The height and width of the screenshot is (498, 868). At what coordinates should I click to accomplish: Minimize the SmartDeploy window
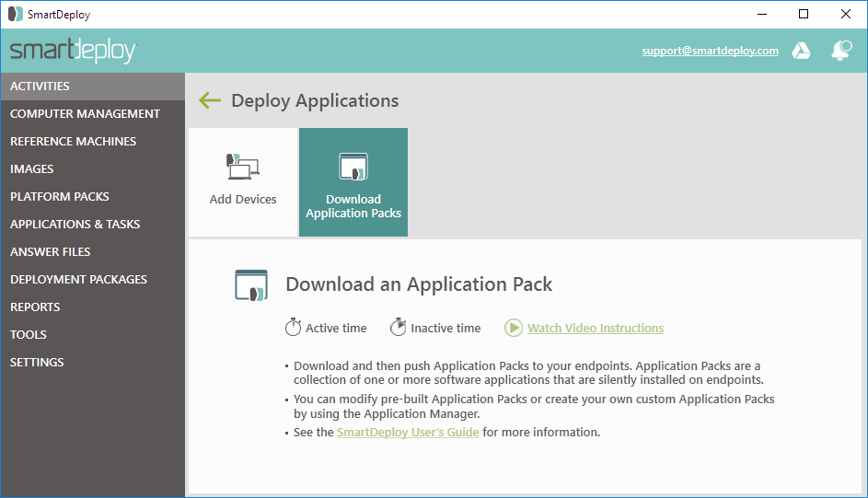click(x=762, y=15)
